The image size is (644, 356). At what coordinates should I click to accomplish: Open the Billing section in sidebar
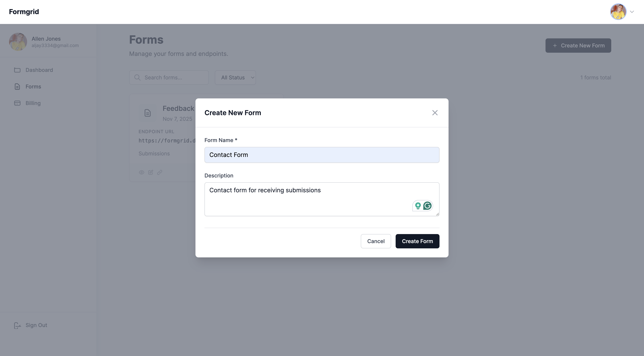click(x=33, y=103)
